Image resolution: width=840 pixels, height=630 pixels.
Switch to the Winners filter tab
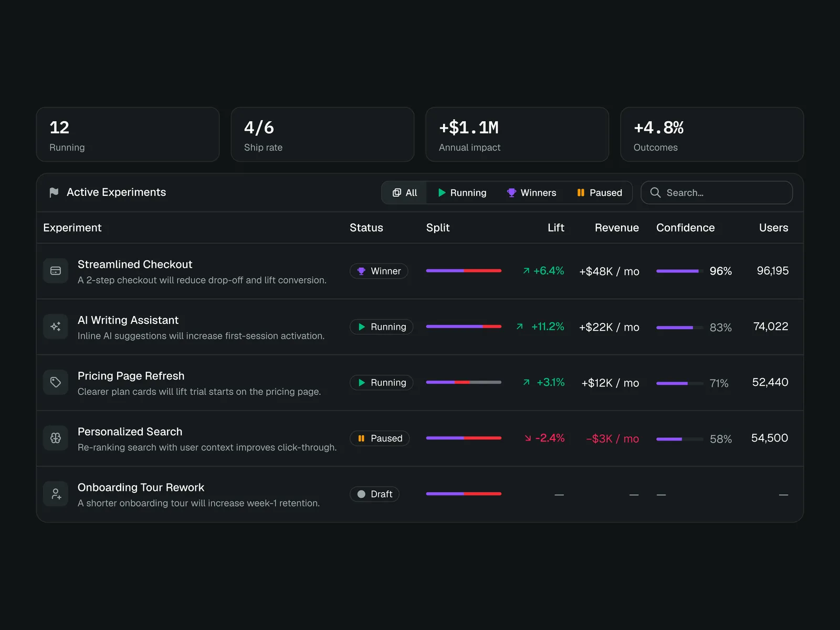[531, 193]
